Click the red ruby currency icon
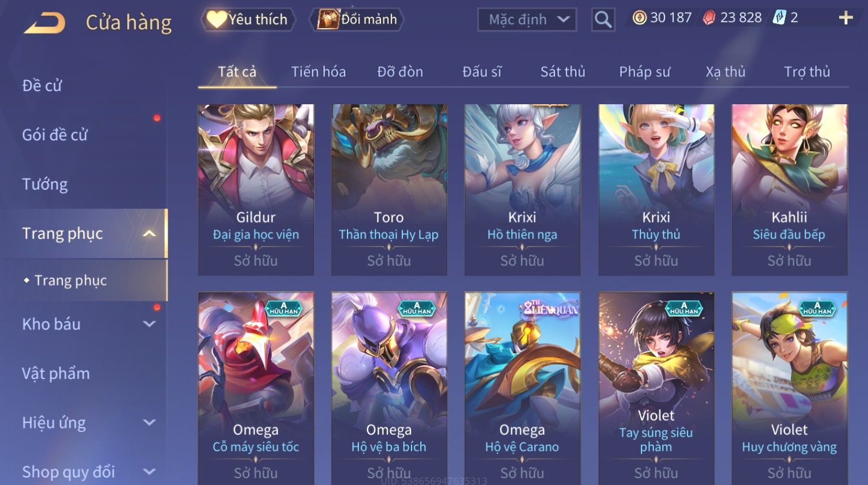The height and width of the screenshot is (485, 868). 709,18
